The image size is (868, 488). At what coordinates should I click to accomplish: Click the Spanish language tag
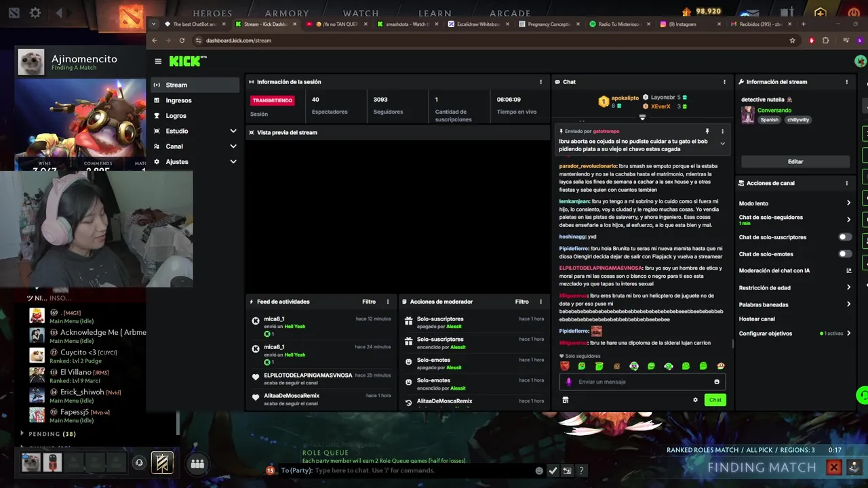[769, 120]
